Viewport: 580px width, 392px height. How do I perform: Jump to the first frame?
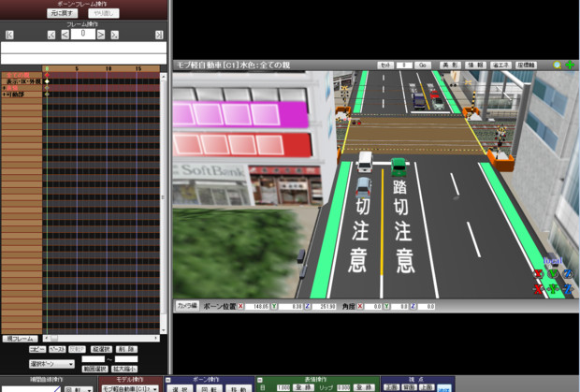coord(9,35)
